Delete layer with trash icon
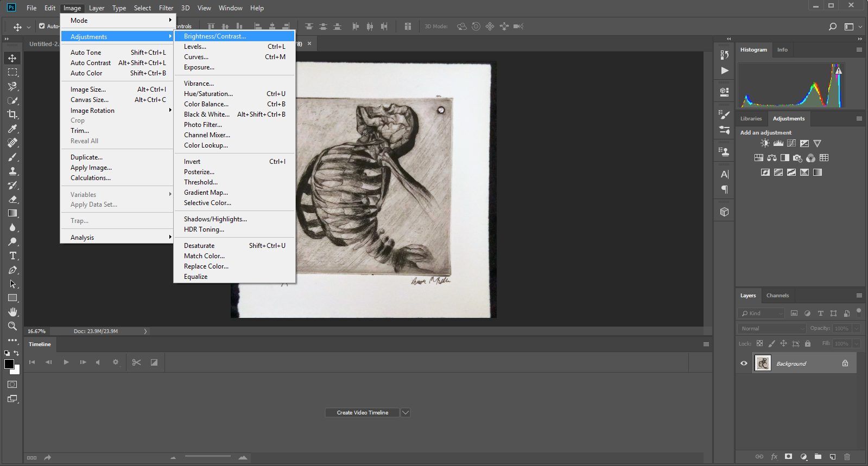 [847, 457]
